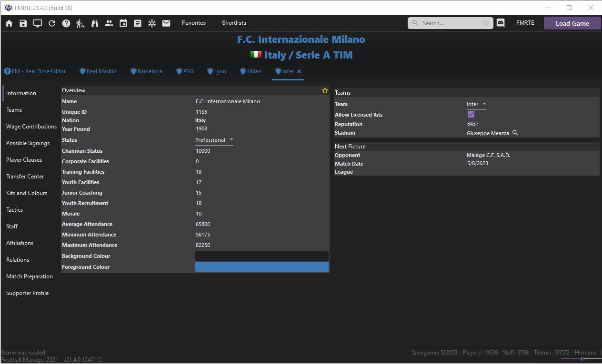Edit Reputation value 8437
602x364 pixels.
click(x=473, y=124)
